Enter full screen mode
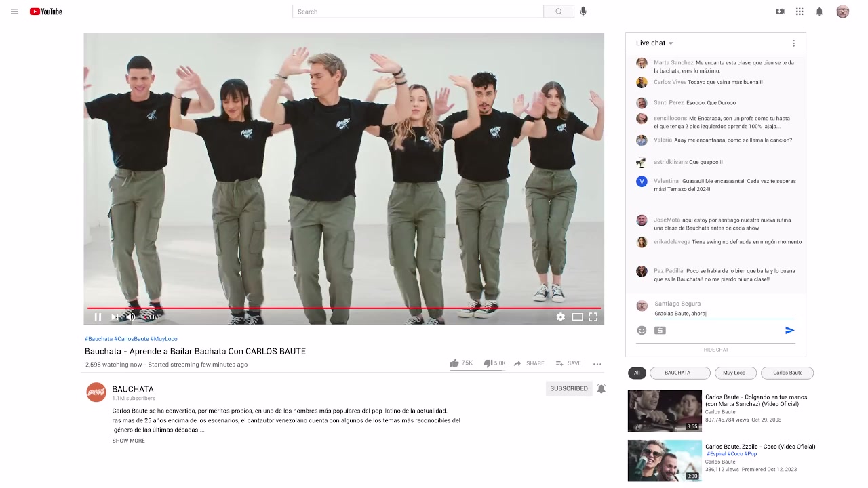The image size is (868, 488). click(x=593, y=317)
